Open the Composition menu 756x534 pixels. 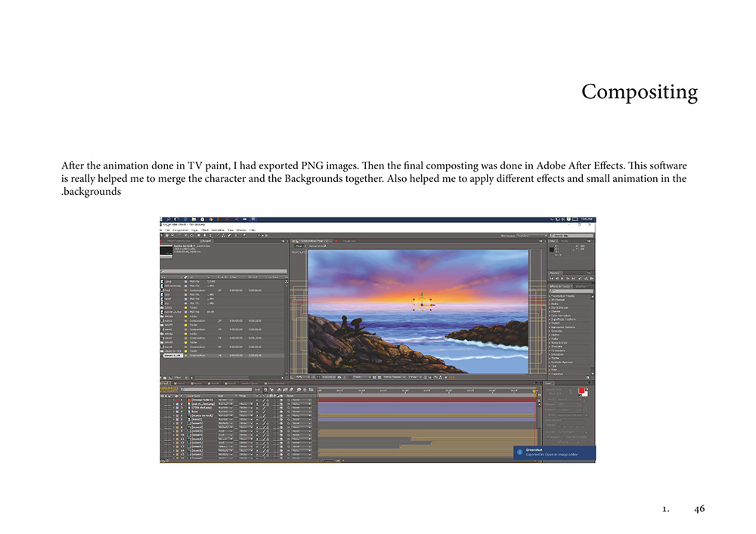click(x=180, y=230)
